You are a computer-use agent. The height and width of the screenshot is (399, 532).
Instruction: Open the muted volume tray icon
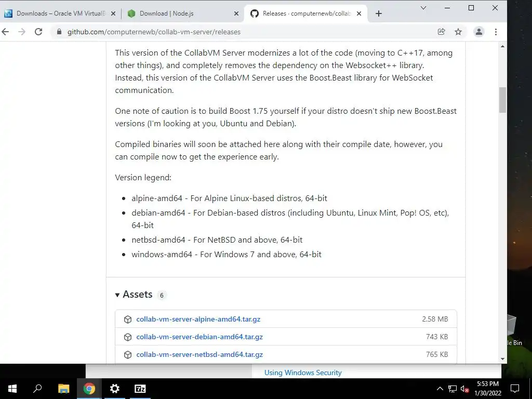465,389
